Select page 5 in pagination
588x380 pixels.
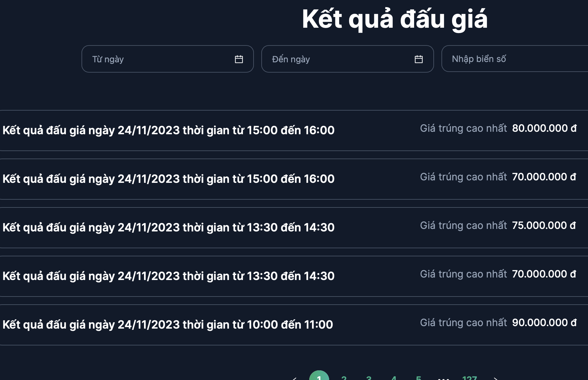click(x=418, y=377)
